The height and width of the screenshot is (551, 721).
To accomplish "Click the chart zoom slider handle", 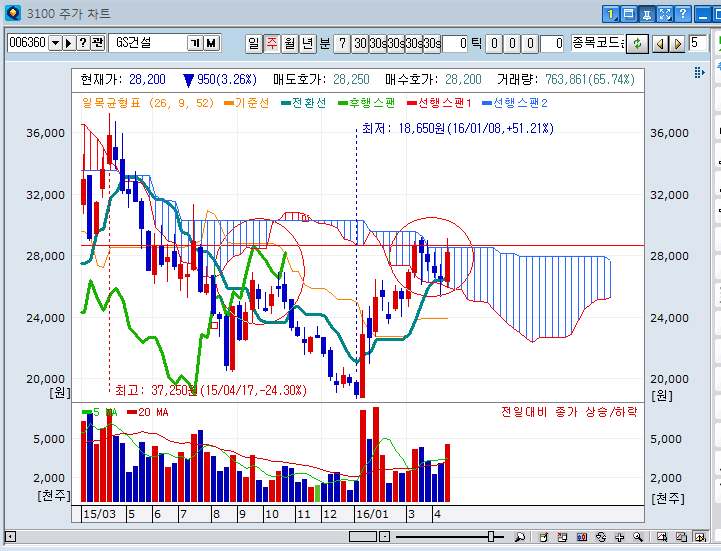I will (491, 537).
